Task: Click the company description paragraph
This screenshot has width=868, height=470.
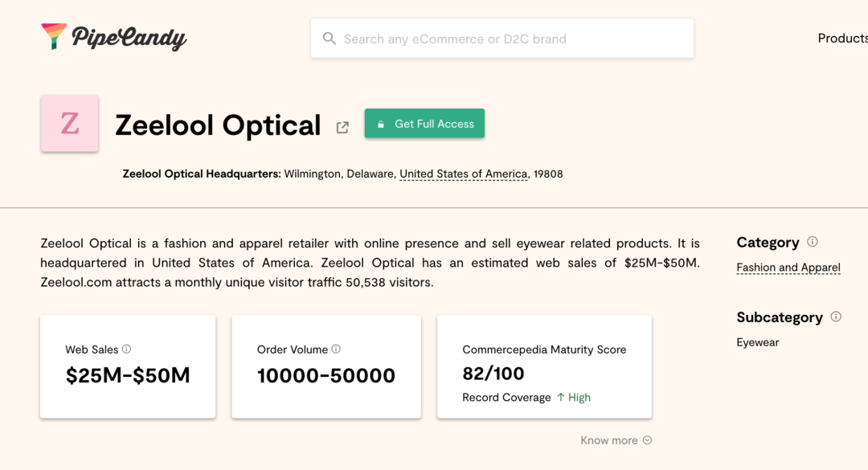Action: point(370,263)
